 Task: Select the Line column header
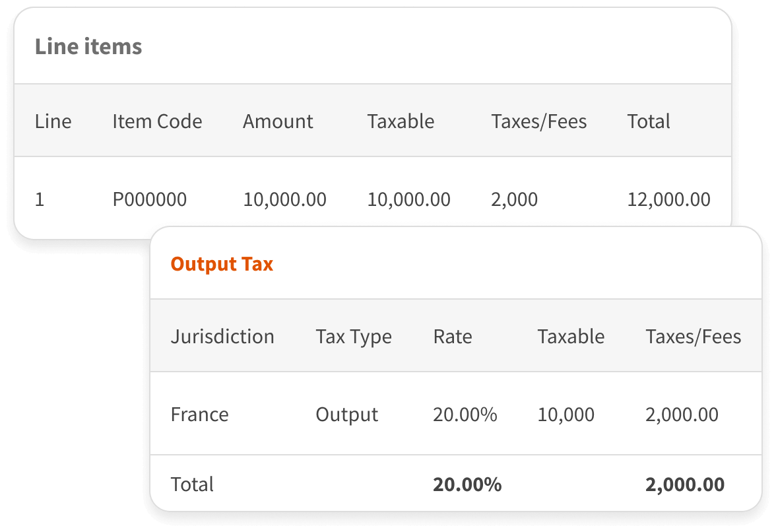(53, 121)
